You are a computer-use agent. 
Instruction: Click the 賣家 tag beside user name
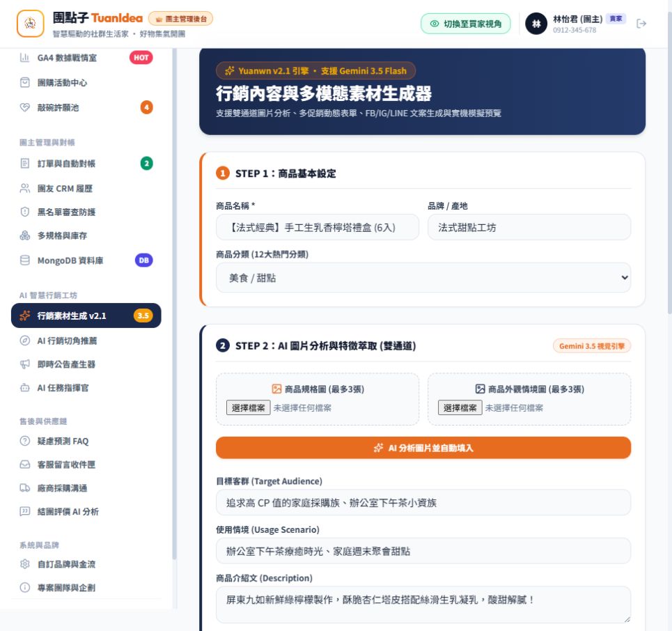pos(616,18)
